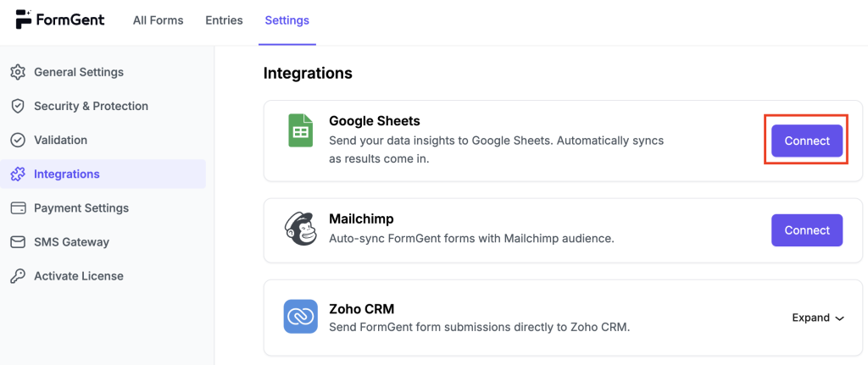Click the Validation checkmark icon
Image resolution: width=868 pixels, height=365 pixels.
point(19,140)
